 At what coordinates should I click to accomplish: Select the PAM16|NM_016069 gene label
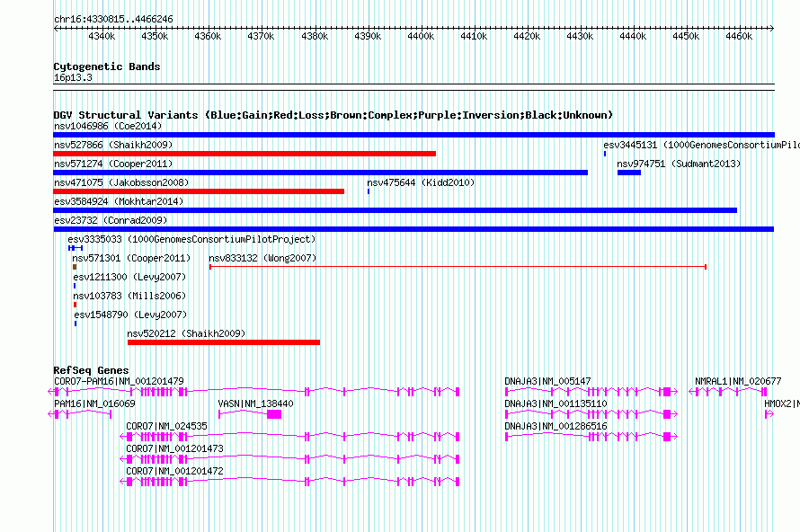click(94, 403)
